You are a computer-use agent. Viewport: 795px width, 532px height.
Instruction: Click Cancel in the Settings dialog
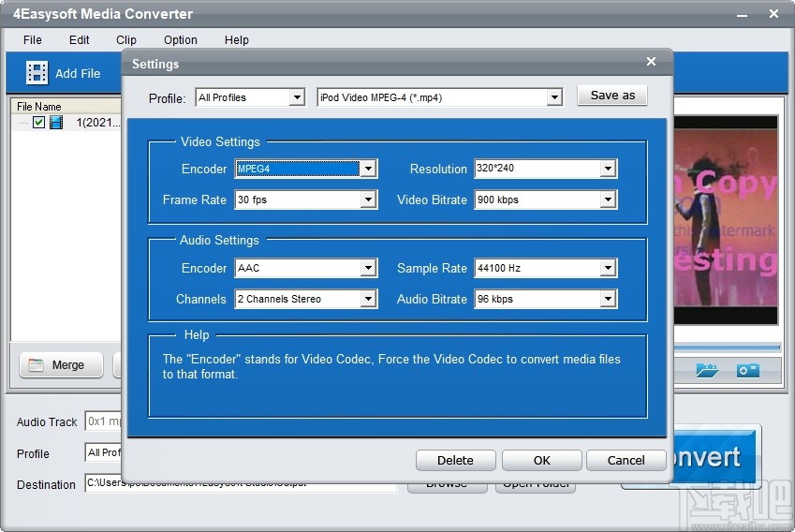click(x=626, y=461)
